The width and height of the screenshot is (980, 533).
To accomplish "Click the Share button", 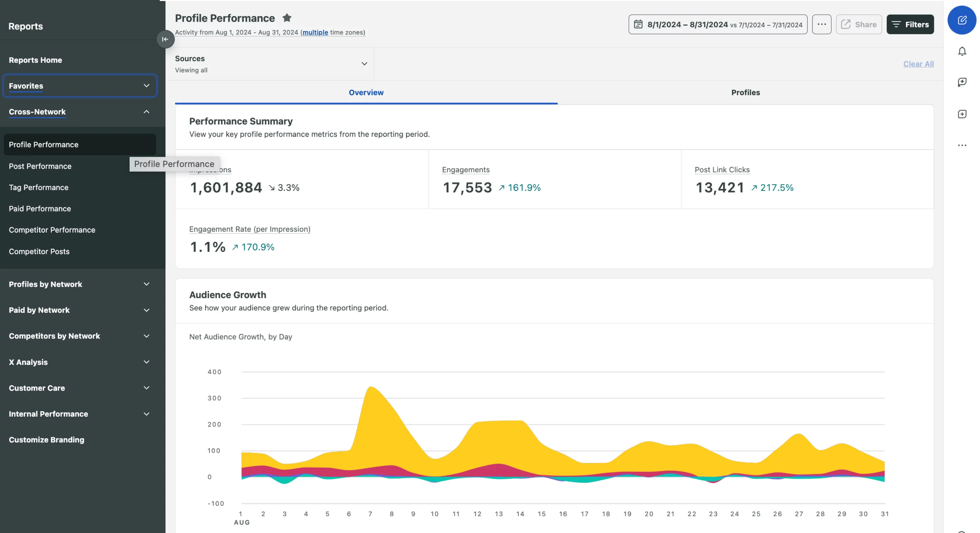I will pos(859,24).
